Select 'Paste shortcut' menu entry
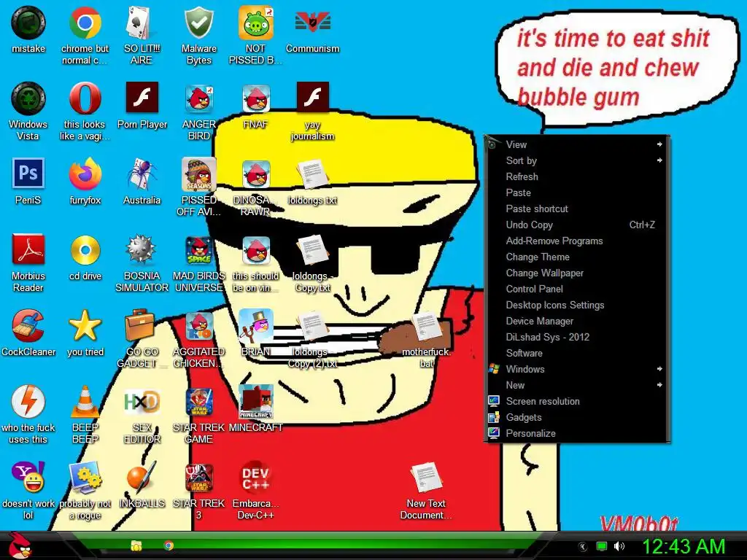 (577, 209)
